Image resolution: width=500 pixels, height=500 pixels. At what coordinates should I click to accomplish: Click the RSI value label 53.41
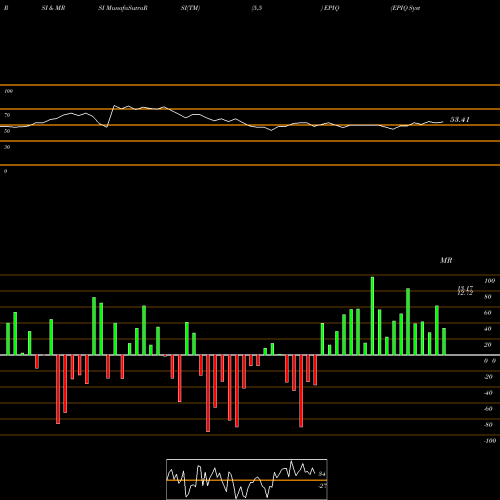(460, 120)
